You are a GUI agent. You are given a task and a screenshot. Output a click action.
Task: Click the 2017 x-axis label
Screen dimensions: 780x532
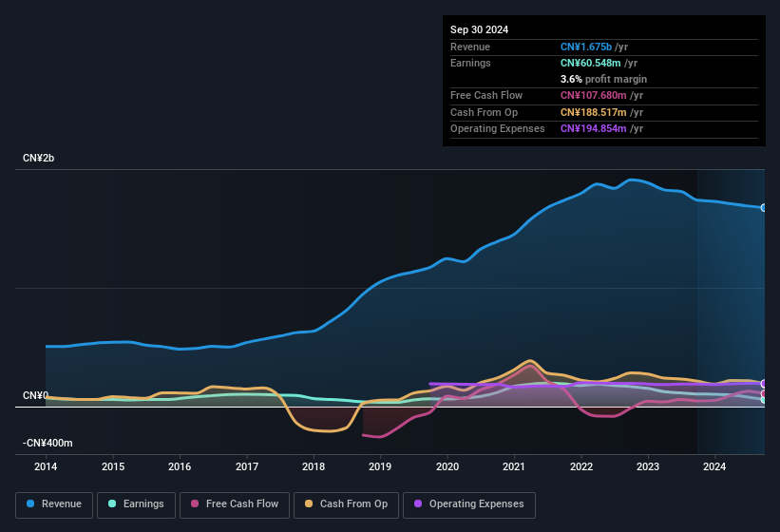[x=247, y=466]
